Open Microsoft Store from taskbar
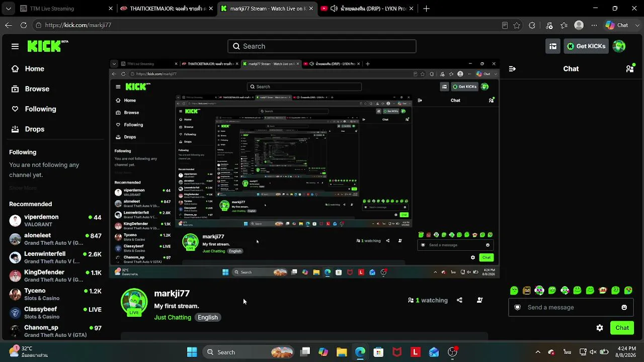 click(x=378, y=352)
